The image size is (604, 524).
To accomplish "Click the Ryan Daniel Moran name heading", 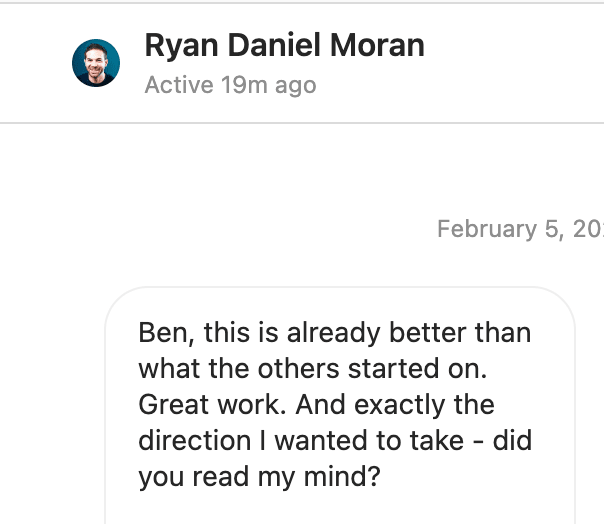I will pyautogui.click(x=284, y=45).
